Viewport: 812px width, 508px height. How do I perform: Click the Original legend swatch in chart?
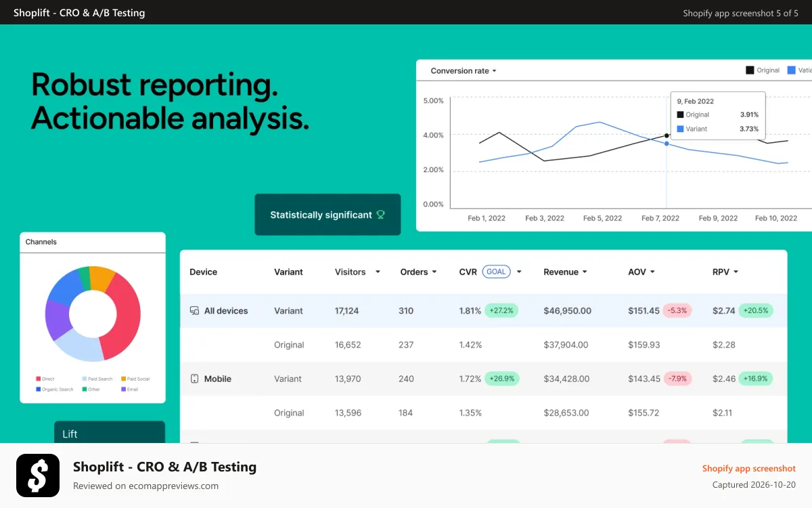(x=750, y=70)
